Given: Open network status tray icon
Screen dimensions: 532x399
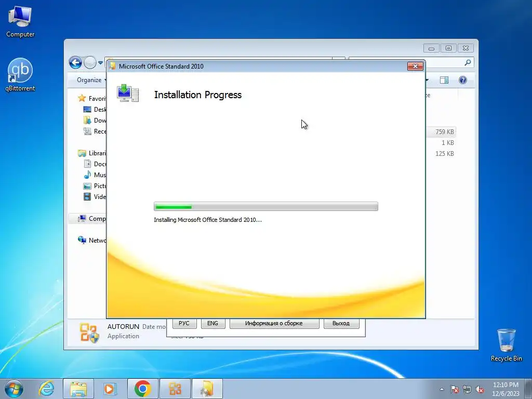Looking at the screenshot, I should click(x=467, y=389).
